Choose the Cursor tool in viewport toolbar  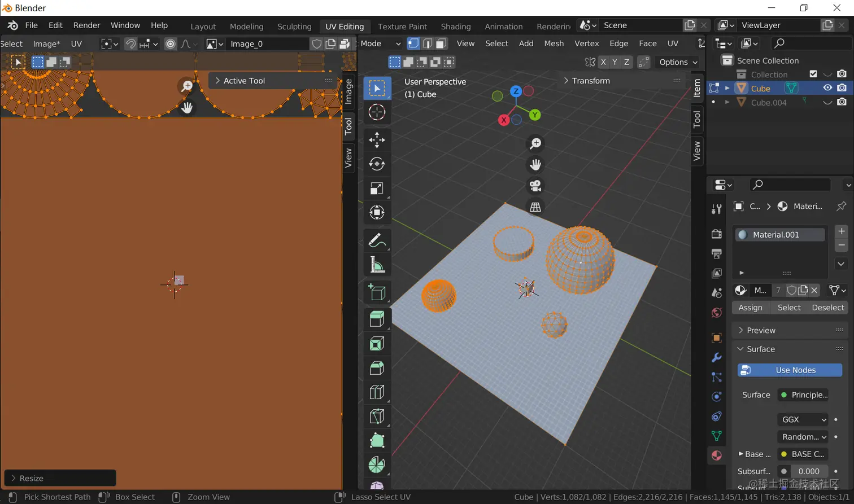pyautogui.click(x=377, y=112)
